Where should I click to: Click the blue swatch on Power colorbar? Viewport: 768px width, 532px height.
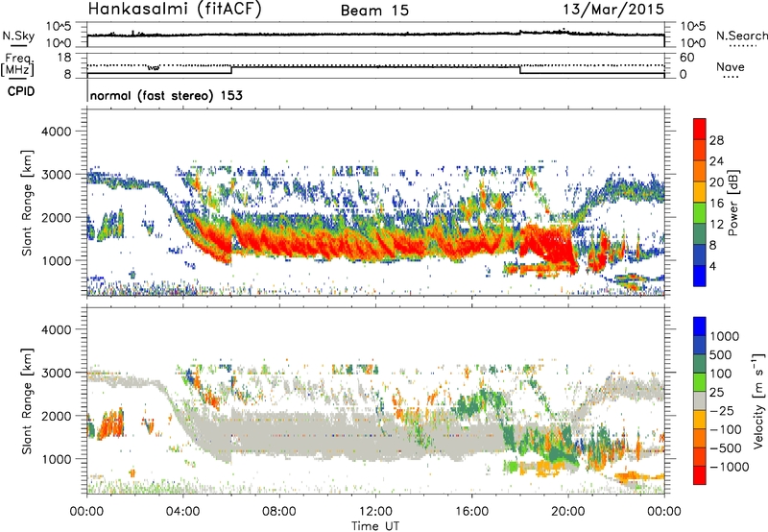coord(700,276)
